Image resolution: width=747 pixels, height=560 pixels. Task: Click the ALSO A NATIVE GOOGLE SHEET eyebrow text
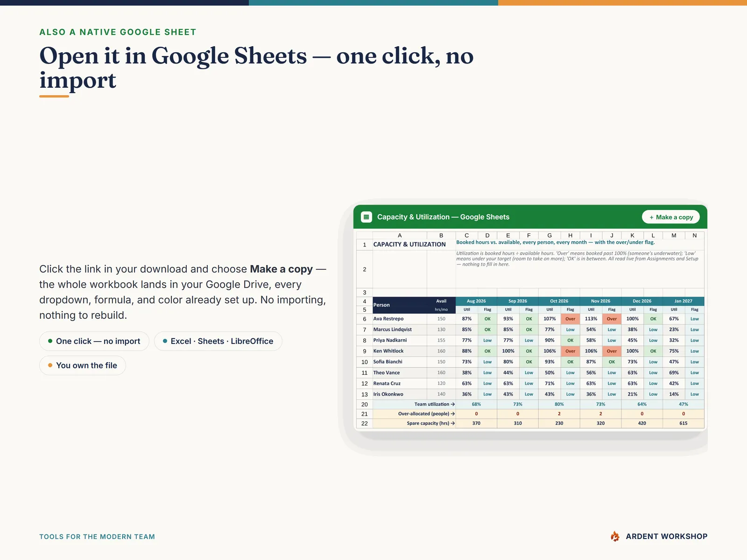coord(118,32)
